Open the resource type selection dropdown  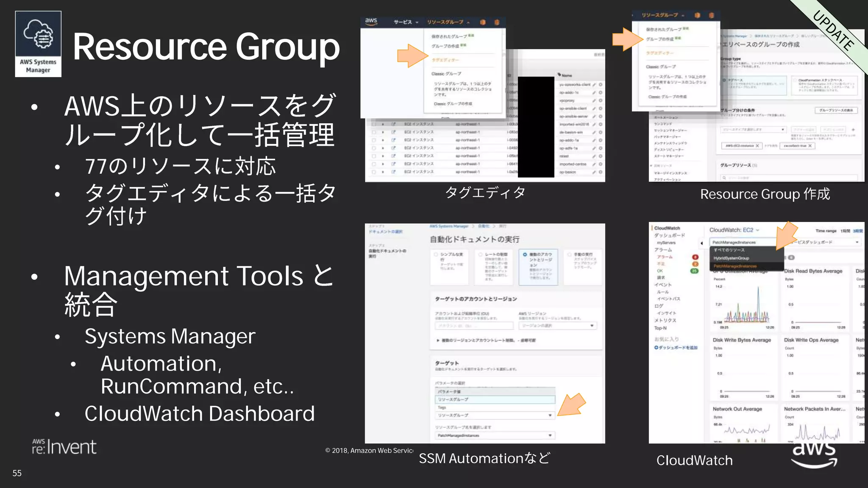coord(754,130)
